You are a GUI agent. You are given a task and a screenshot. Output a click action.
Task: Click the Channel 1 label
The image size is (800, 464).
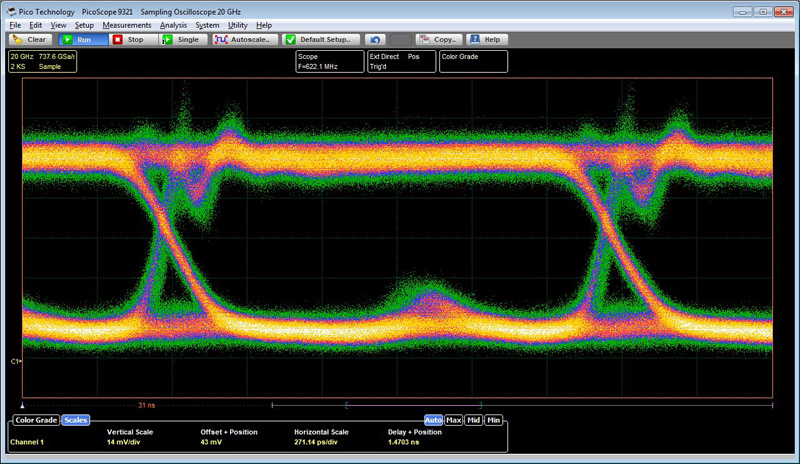coord(27,442)
